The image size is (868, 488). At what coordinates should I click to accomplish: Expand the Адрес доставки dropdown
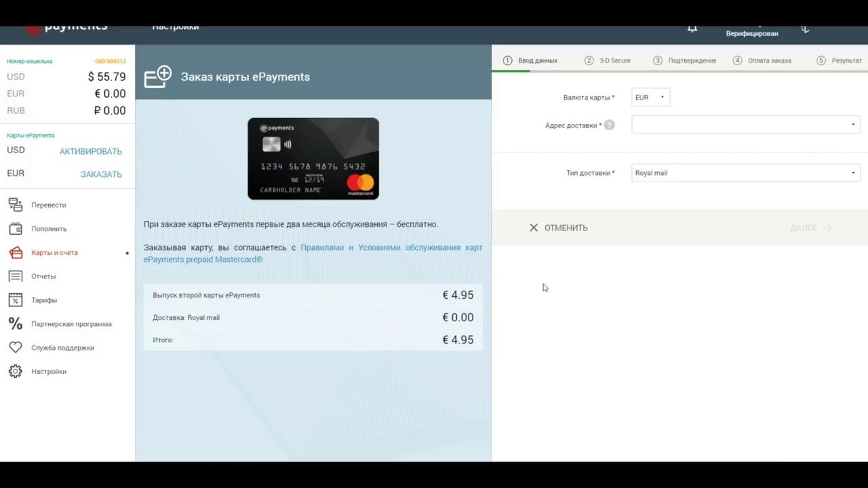point(746,125)
